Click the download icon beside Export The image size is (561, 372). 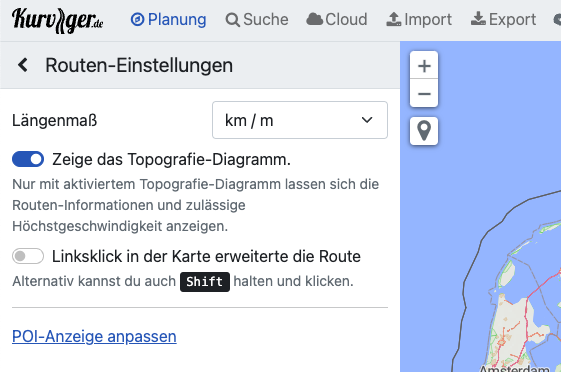(x=478, y=19)
